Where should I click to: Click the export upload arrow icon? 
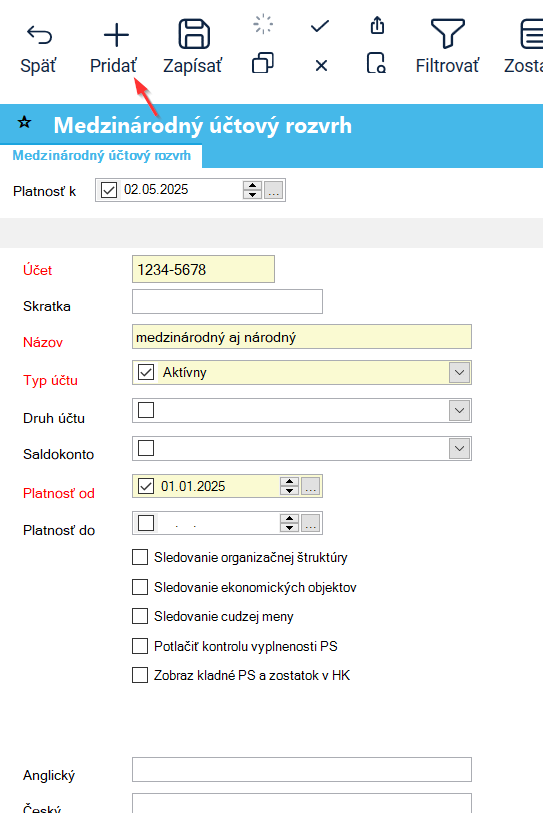point(377,25)
